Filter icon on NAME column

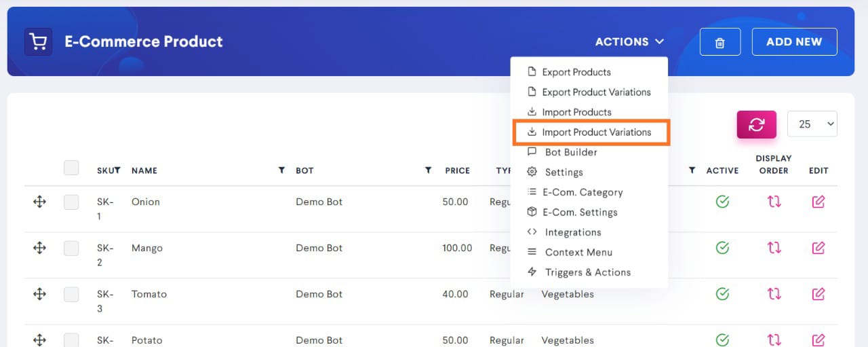(281, 170)
